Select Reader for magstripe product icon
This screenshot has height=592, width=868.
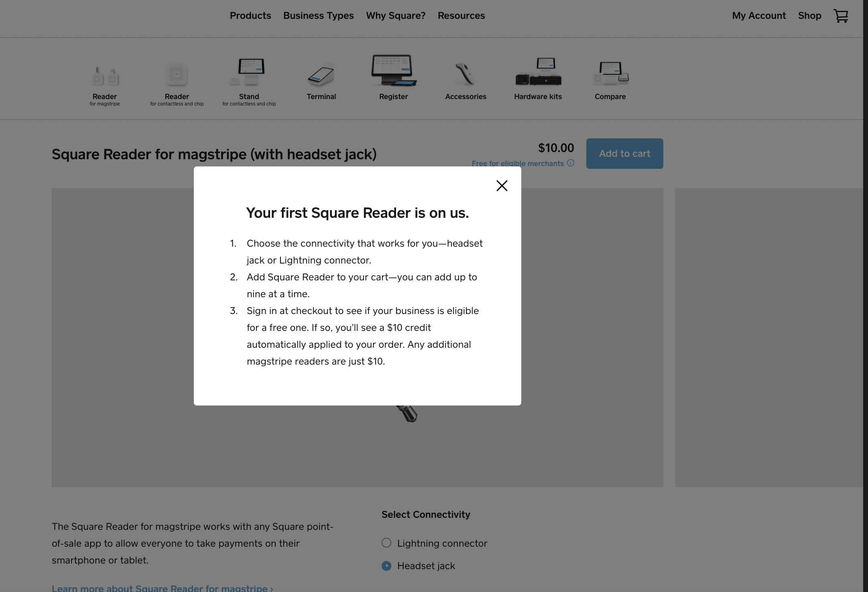tap(105, 76)
